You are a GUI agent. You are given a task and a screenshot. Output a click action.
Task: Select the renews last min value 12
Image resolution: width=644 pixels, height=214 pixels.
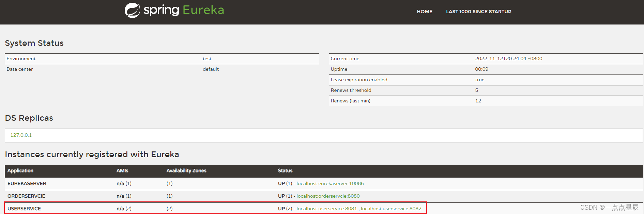tap(478, 101)
